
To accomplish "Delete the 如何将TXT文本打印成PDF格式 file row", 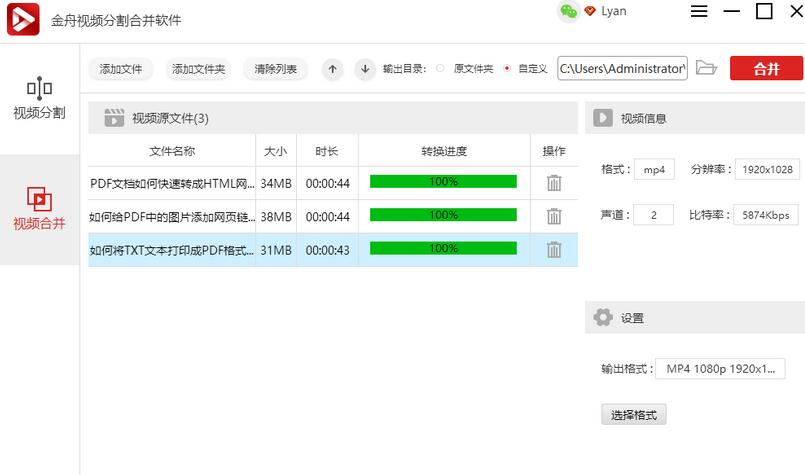I will coord(554,250).
